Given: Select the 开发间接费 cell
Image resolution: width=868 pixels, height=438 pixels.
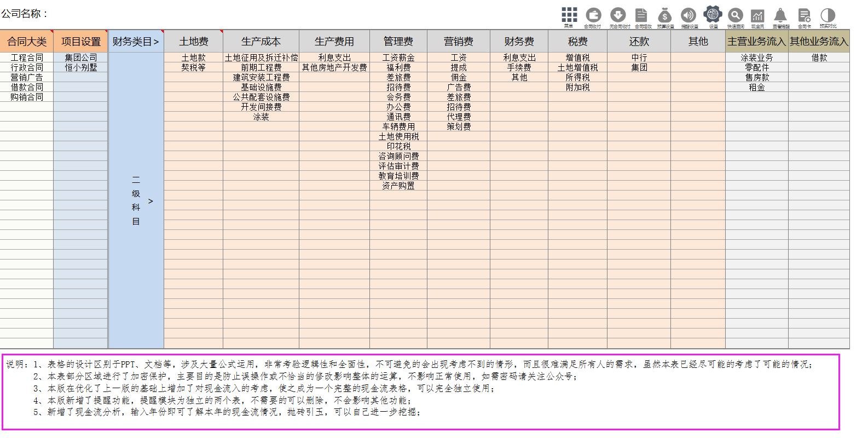Looking at the screenshot, I should (261, 107).
